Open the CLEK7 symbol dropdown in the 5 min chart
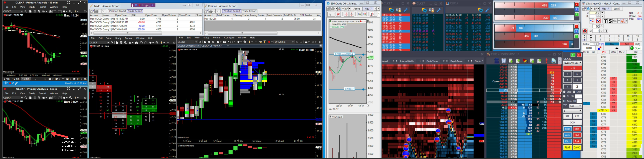 coord(22,98)
